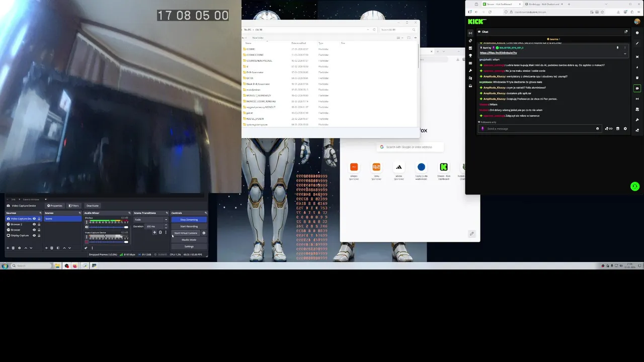Pop out the Sources dock
This screenshot has width=644, height=362.
click(40, 213)
